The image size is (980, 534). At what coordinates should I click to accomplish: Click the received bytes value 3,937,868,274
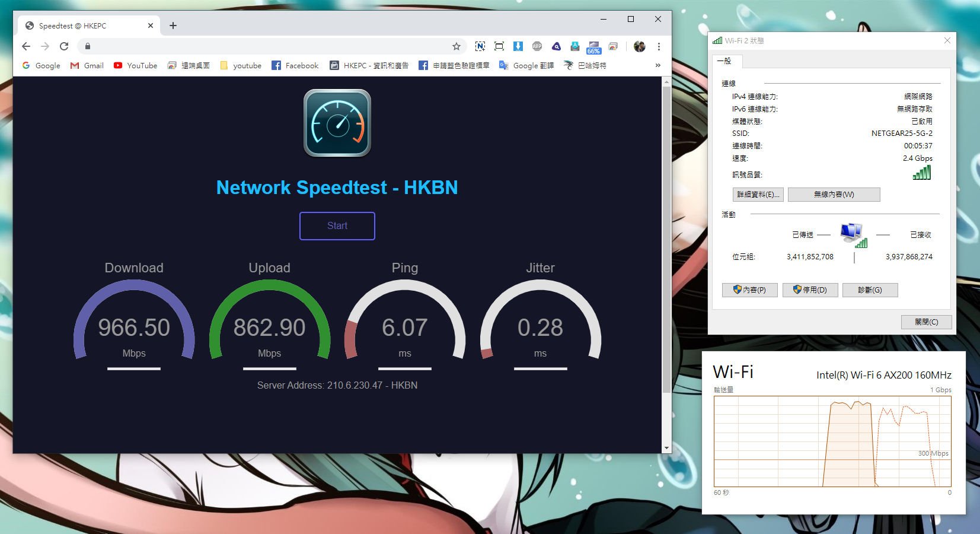click(909, 257)
